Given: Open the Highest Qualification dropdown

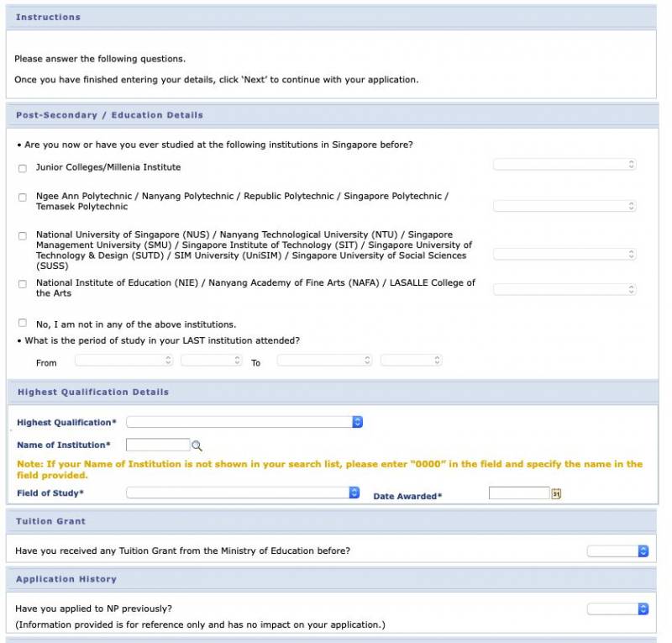Looking at the screenshot, I should click(x=244, y=422).
